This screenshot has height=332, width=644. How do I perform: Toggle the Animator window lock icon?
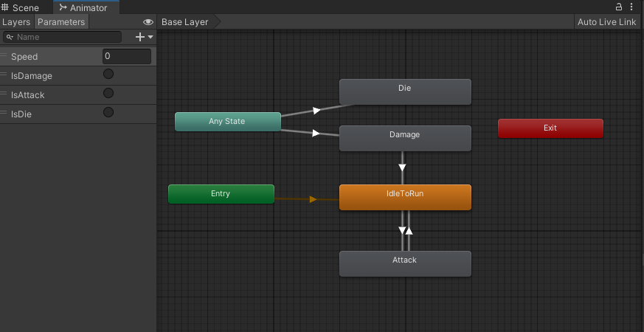pos(618,7)
